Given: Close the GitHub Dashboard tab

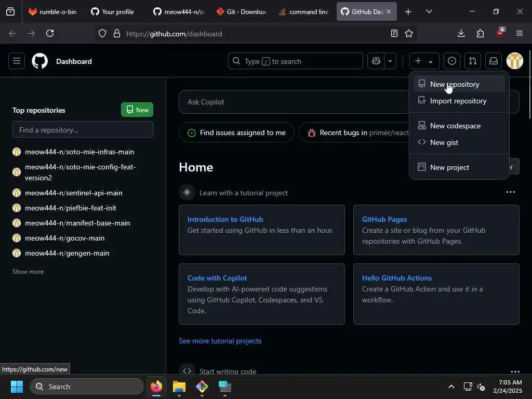Looking at the screenshot, I should tap(389, 11).
